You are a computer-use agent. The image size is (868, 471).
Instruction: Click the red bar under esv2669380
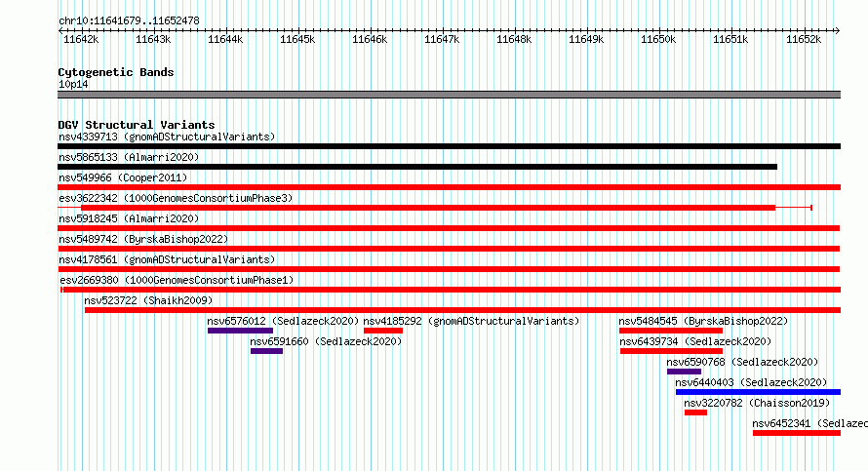[x=451, y=290]
